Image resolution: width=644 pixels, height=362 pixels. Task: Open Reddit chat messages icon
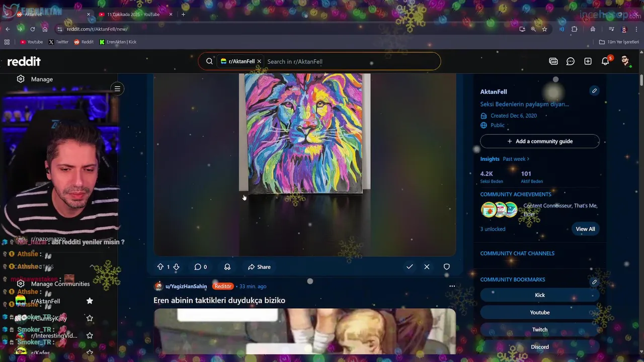tap(571, 61)
